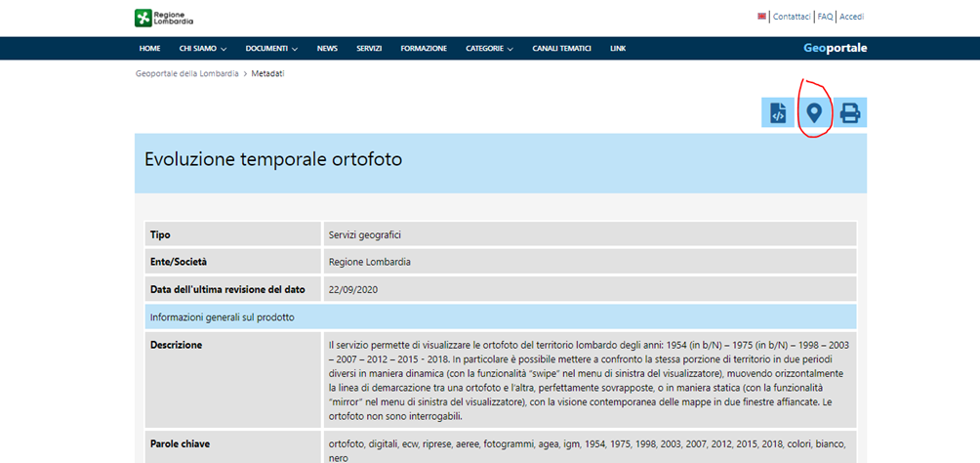Select the Tipo row label
Screen dimensions: 980x463
pyautogui.click(x=160, y=234)
